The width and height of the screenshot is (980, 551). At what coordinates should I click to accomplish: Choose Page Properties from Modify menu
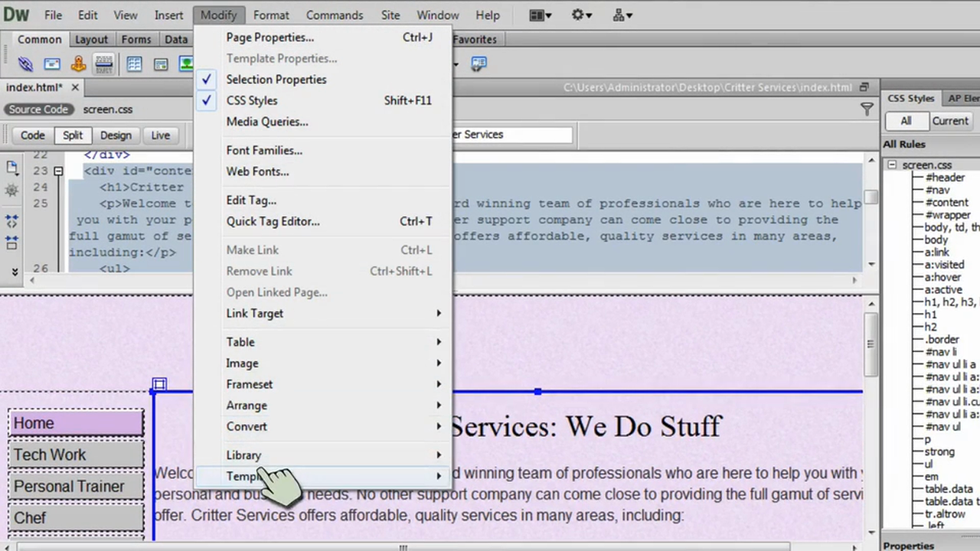[269, 37]
